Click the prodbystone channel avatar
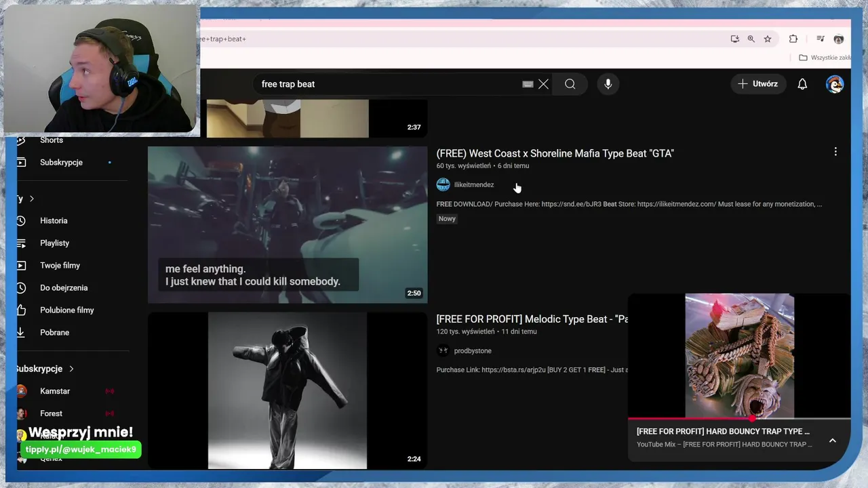 [443, 351]
